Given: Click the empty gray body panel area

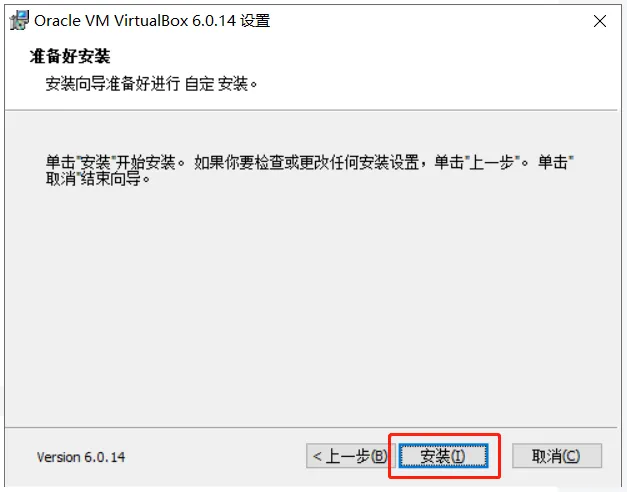Looking at the screenshot, I should coord(311,304).
